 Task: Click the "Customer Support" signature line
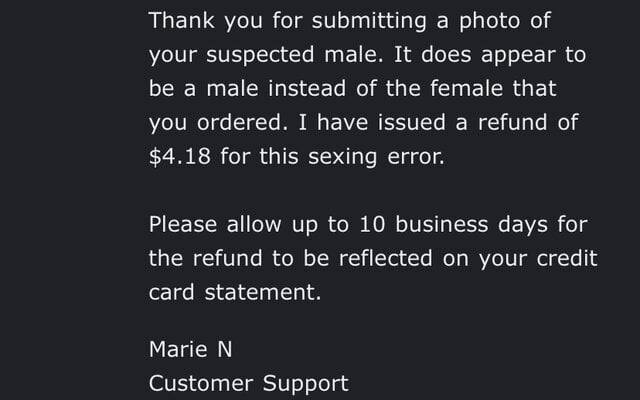[249, 384]
